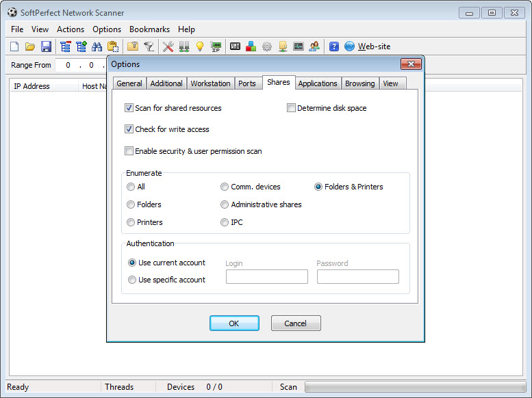Click the WMI toolbar icon
Screen dimensions: 532x398
[x=235, y=47]
